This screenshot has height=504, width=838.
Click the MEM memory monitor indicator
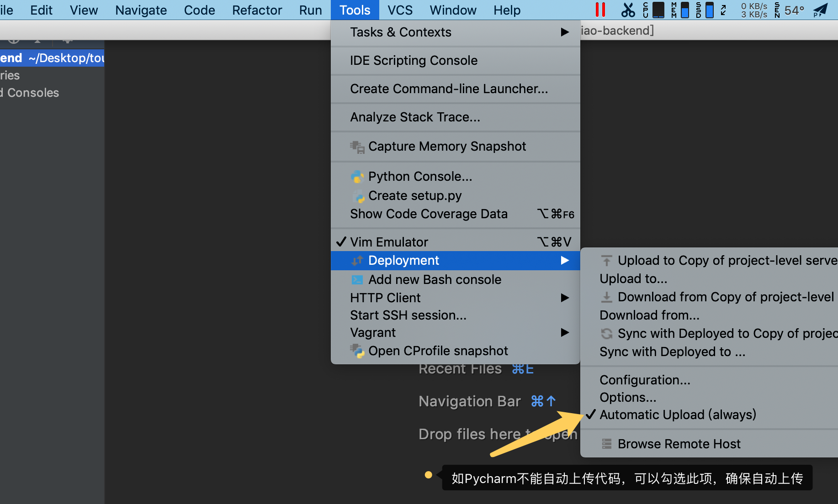click(680, 10)
